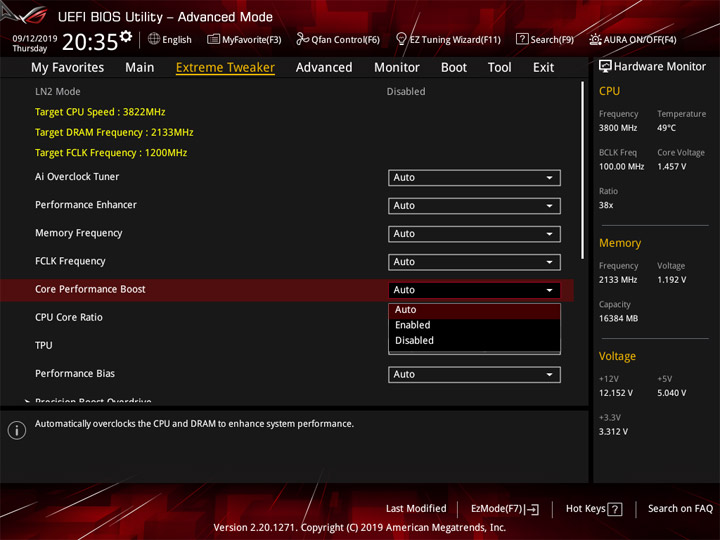Open the Monitor tab
Viewport: 720px width, 540px height.
[397, 68]
